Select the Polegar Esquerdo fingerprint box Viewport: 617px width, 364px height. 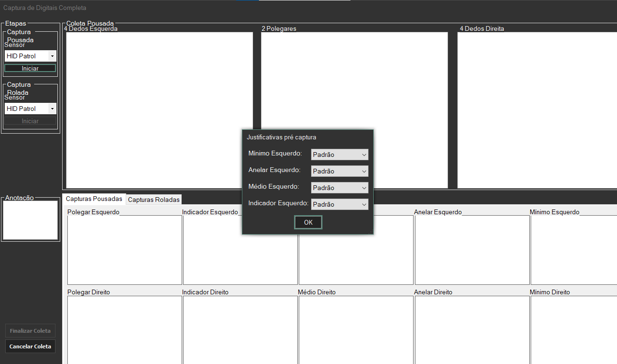coord(125,250)
